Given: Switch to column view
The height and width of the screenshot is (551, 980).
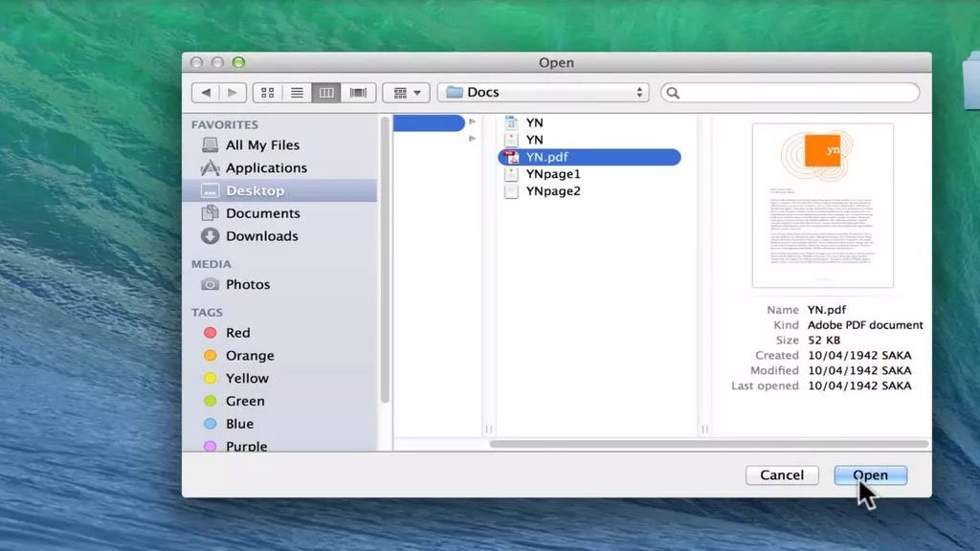Looking at the screenshot, I should point(326,93).
